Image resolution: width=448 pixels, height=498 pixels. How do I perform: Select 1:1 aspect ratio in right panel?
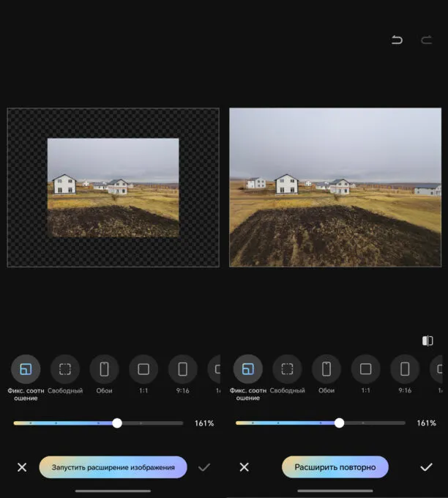coord(365,369)
